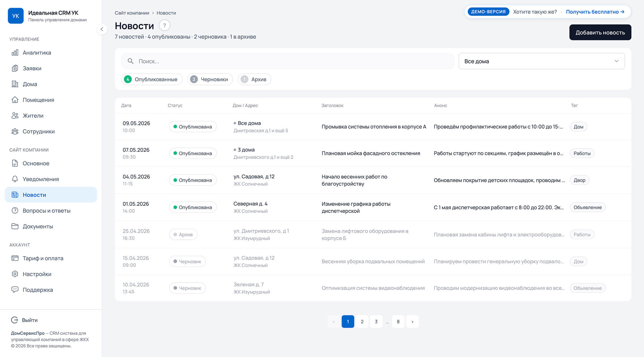The height and width of the screenshot is (357, 644).
Task: Click the Работы tag in 07.05.2026 row
Action: 582,153
